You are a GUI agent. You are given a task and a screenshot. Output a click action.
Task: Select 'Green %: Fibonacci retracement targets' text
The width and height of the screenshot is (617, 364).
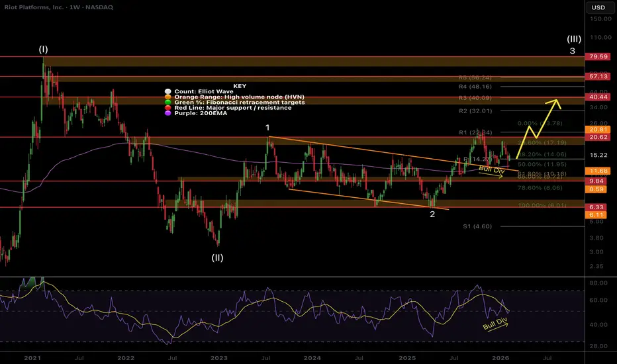[240, 103]
